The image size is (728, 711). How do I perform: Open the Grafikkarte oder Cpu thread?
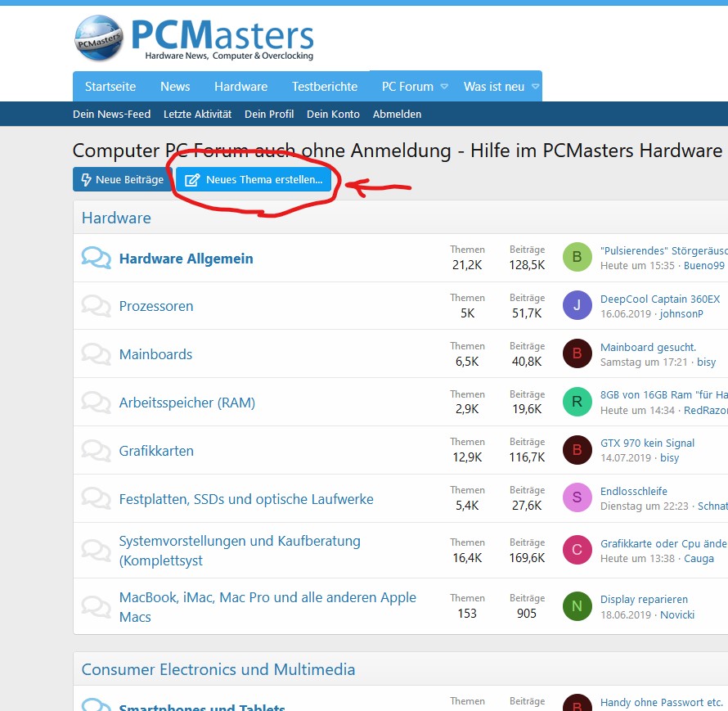point(664,544)
